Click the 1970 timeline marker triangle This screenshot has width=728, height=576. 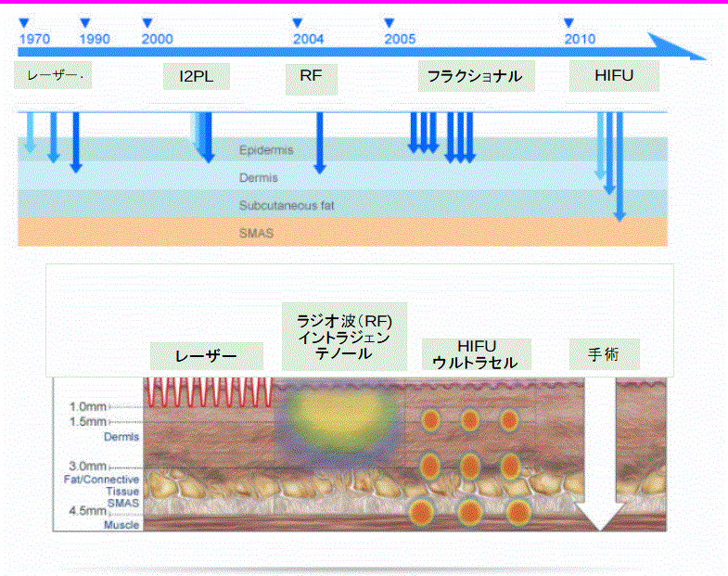[24, 23]
